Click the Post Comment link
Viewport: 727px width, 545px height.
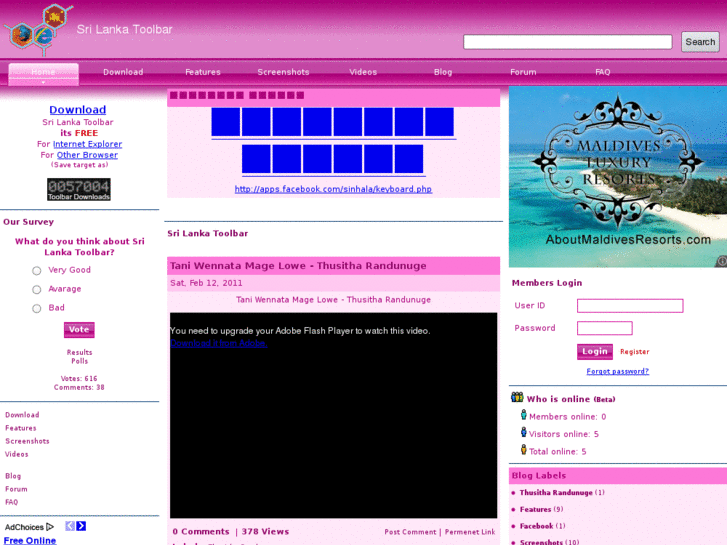point(410,532)
